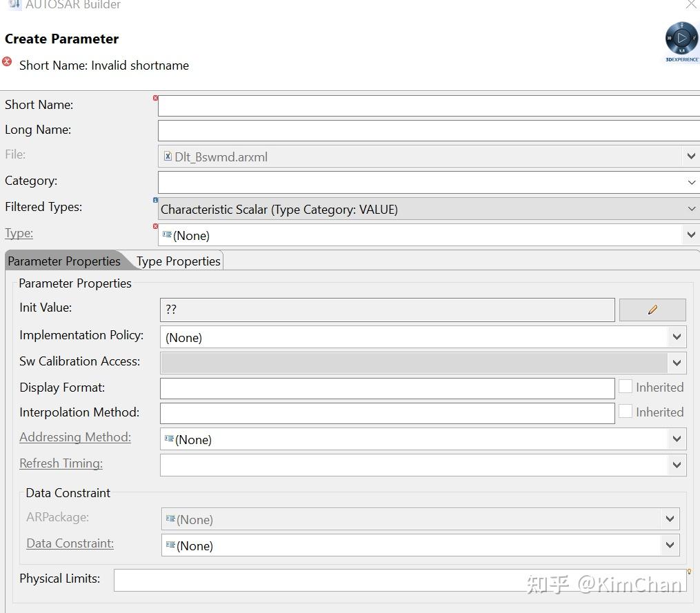This screenshot has width=700, height=613.
Task: Click the AUTOSAR Builder window icon
Action: tap(14, 4)
